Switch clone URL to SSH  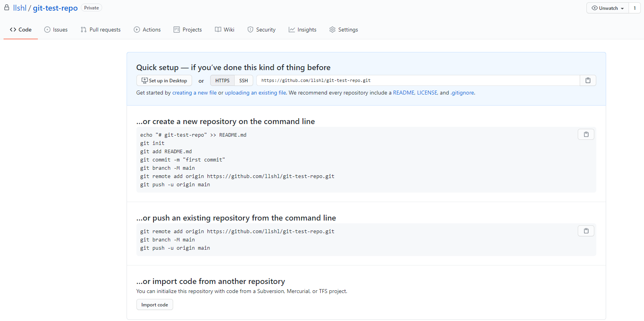tap(244, 80)
